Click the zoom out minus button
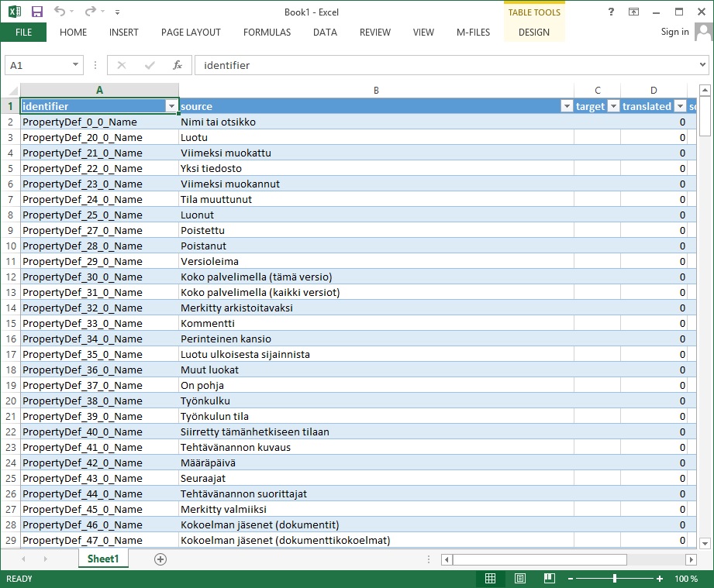This screenshot has height=588, width=714. pos(570,579)
